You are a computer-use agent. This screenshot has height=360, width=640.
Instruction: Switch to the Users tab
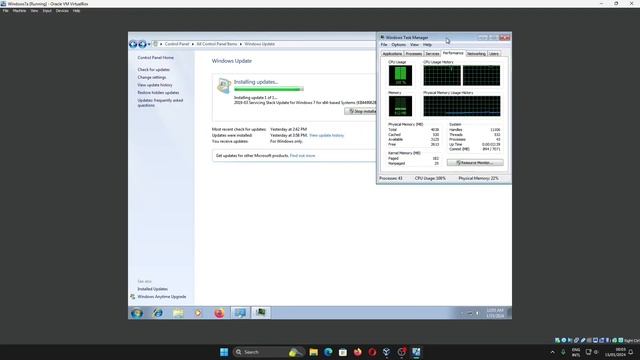coord(493,54)
